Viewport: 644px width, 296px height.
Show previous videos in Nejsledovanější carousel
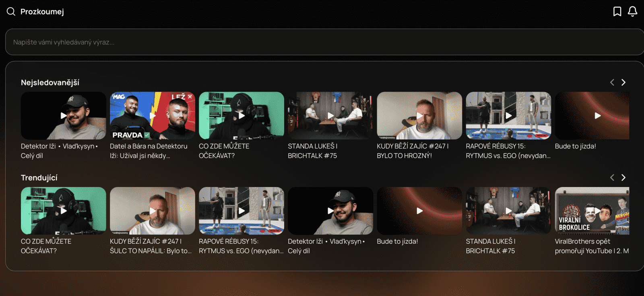click(x=612, y=82)
